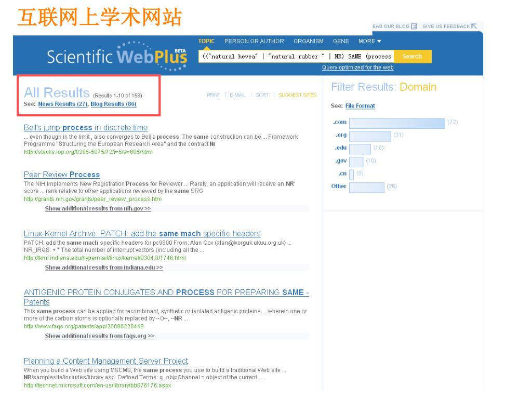Open 'Peer Review Process' result
This screenshot has height=399, width=532.
(x=62, y=175)
